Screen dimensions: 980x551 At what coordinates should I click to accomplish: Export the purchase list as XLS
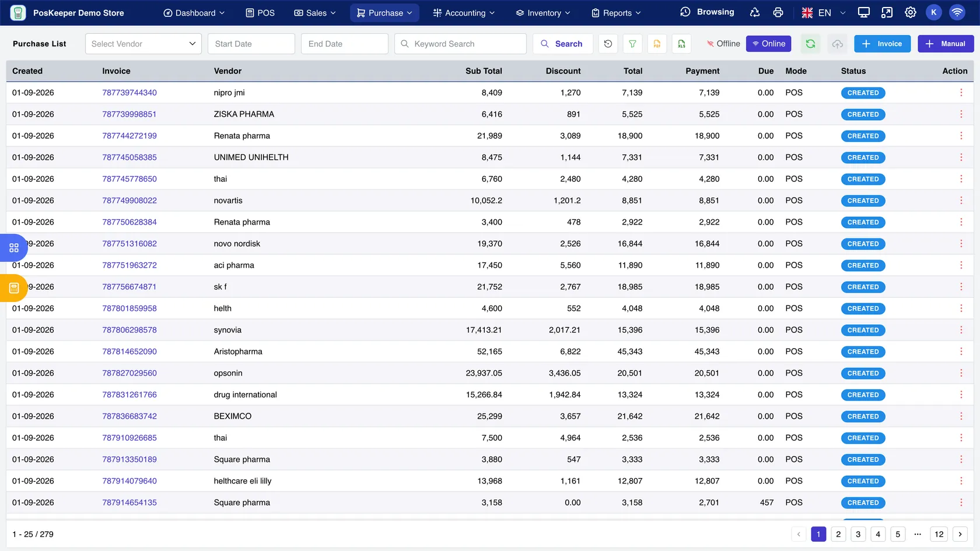681,44
